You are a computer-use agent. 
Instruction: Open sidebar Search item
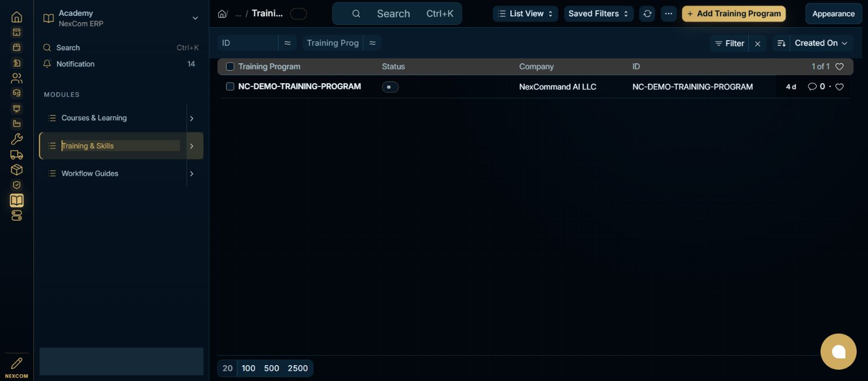pos(121,47)
